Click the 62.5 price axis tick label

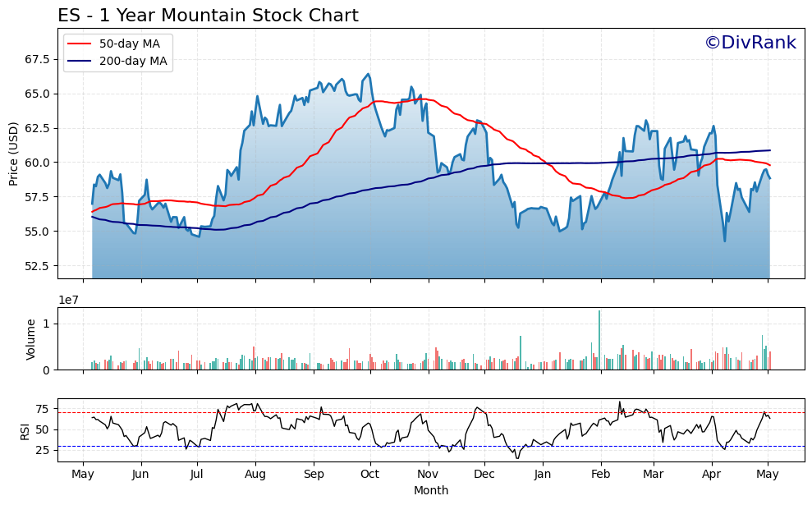click(x=37, y=128)
